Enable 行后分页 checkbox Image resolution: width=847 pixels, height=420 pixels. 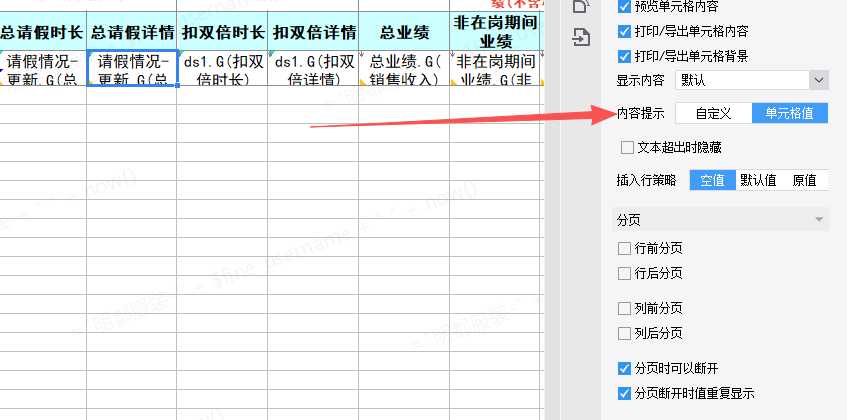pyautogui.click(x=625, y=273)
